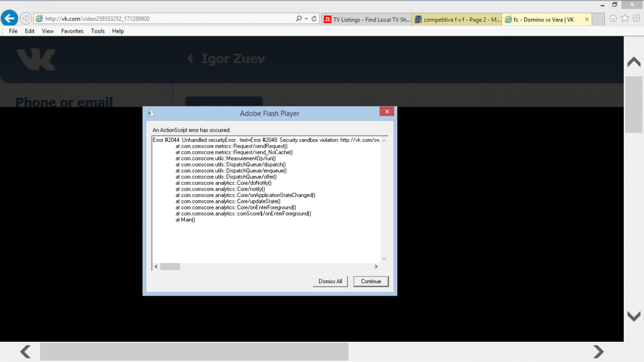Close the Domino vs Vera tab
This screenshot has height=362, width=644.
click(x=587, y=20)
